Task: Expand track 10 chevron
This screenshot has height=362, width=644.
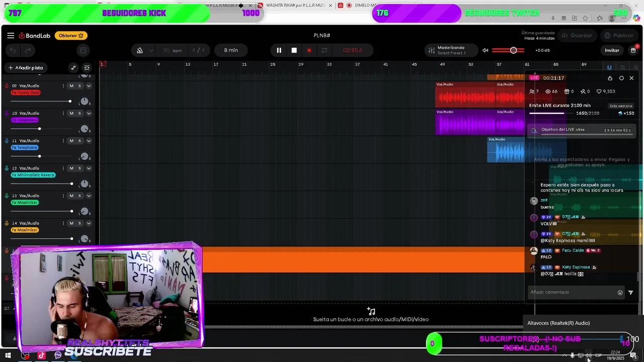Action: 89,114
